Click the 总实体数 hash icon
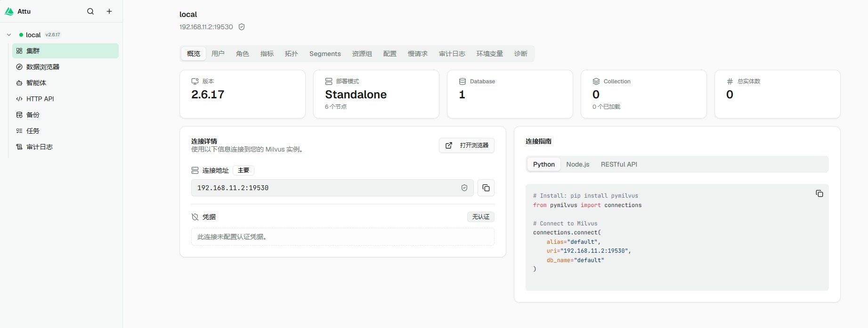The width and height of the screenshot is (868, 328). point(730,81)
